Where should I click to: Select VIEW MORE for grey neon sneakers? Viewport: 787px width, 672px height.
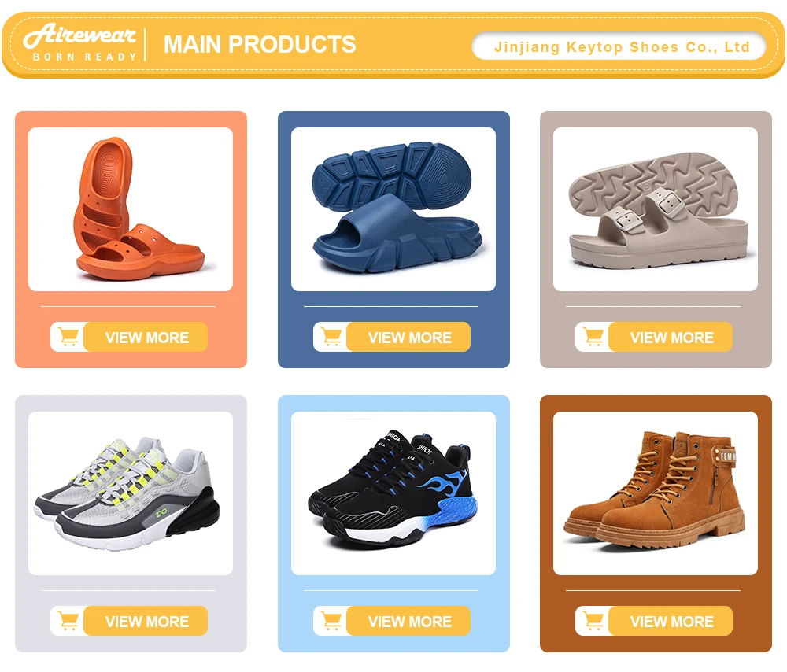tap(146, 621)
